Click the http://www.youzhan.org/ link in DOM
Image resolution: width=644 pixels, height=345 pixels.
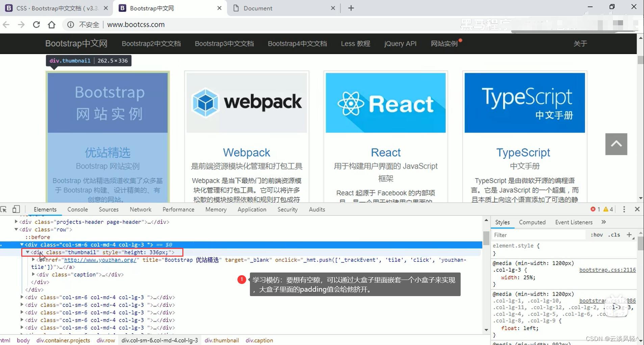click(100, 260)
